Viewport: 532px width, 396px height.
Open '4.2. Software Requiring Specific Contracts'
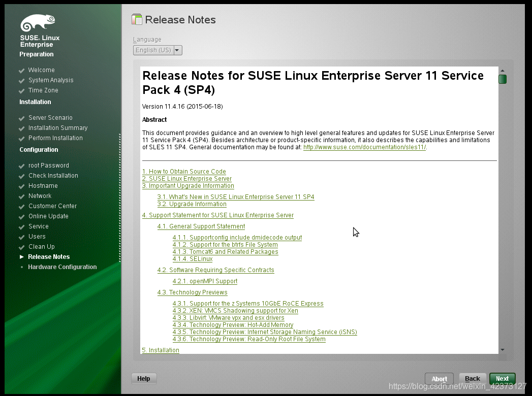pos(216,270)
